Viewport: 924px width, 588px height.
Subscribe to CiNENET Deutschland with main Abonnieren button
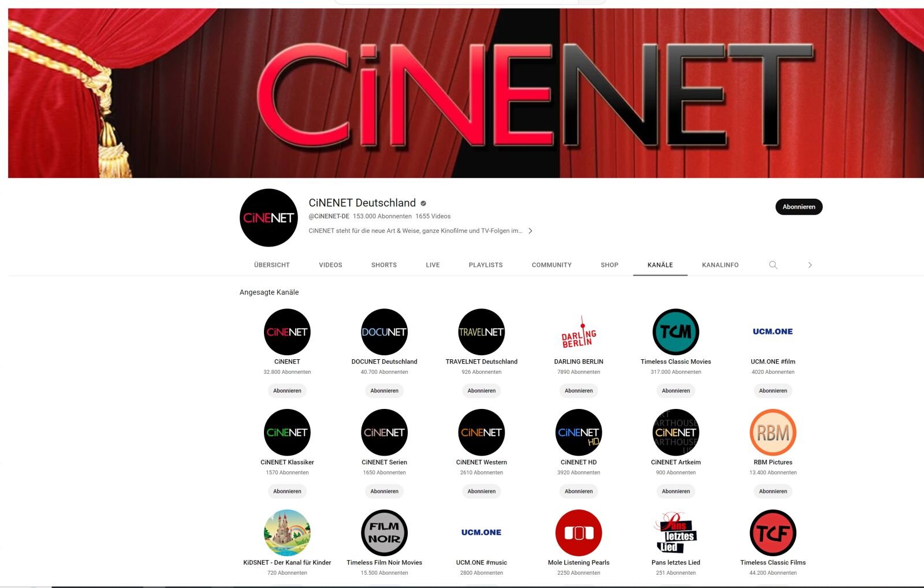tap(799, 207)
